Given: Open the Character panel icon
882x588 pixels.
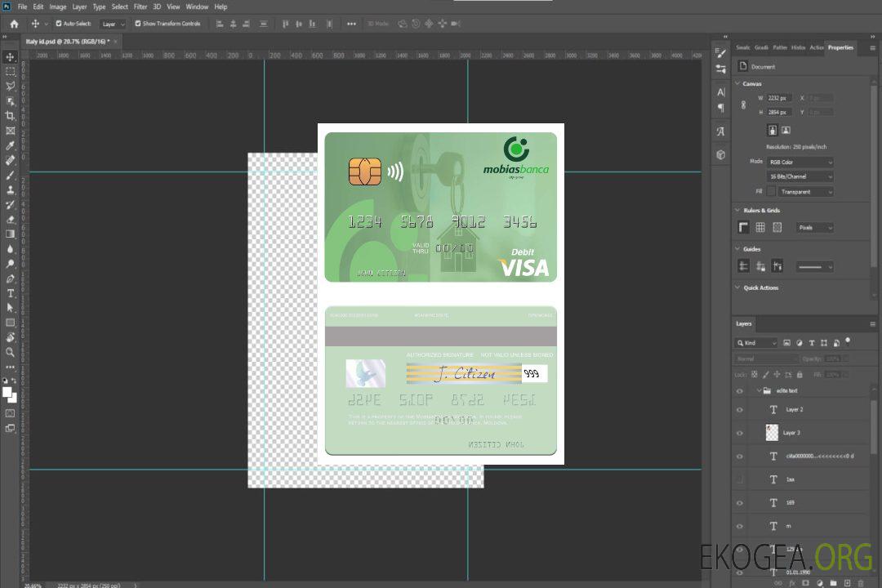Looking at the screenshot, I should tap(721, 91).
